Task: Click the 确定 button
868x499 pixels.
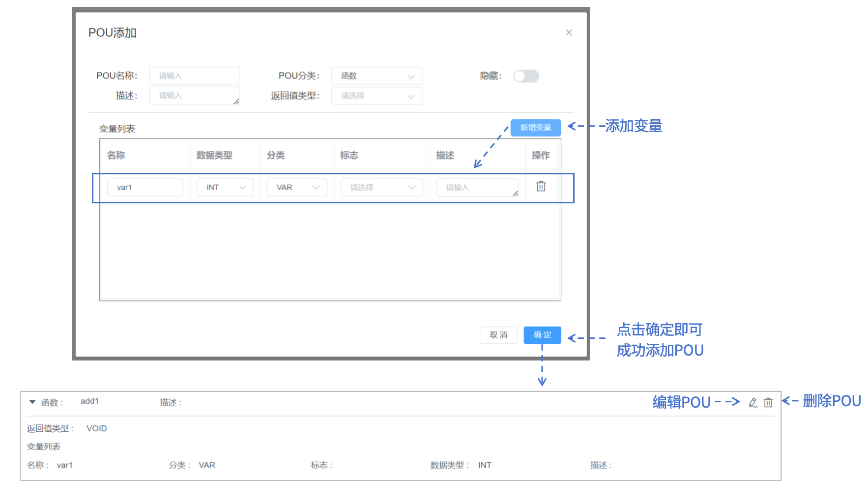Action: coord(542,335)
